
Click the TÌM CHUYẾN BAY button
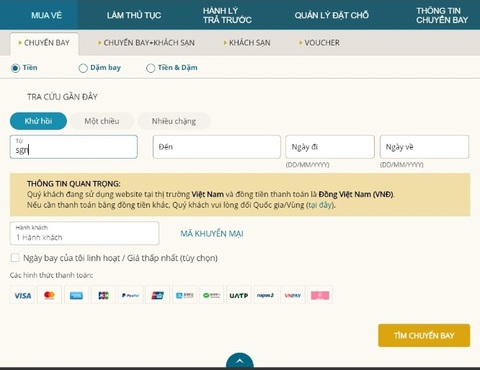pyautogui.click(x=424, y=335)
